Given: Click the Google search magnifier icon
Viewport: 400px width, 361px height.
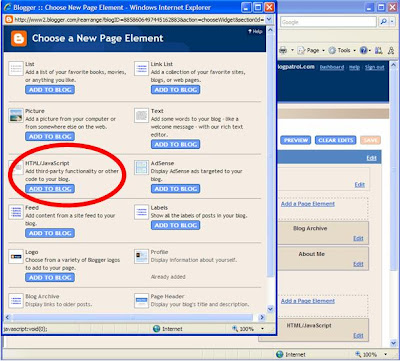Looking at the screenshot, I should pyautogui.click(x=383, y=22).
